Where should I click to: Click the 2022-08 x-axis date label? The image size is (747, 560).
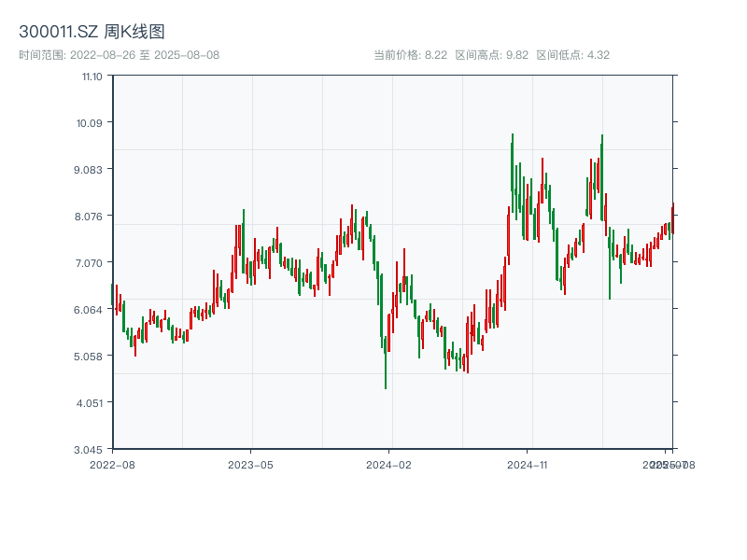pos(112,464)
